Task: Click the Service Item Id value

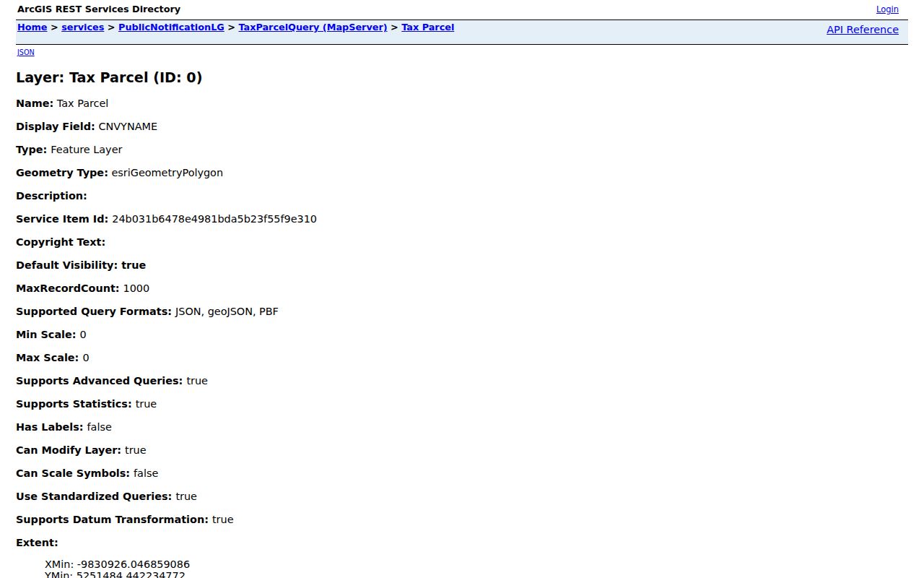Action: (x=214, y=219)
